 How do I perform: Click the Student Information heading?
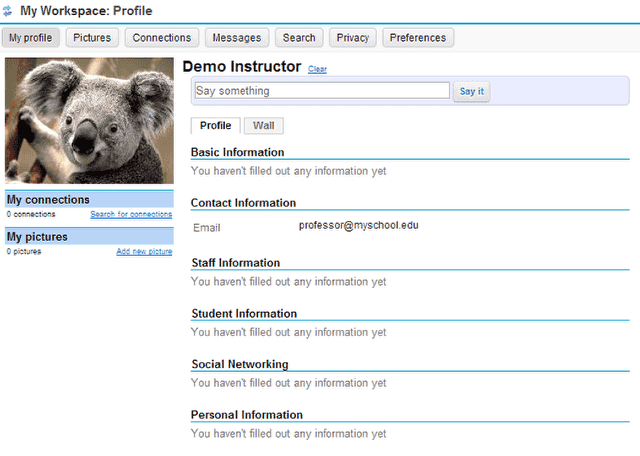click(244, 314)
